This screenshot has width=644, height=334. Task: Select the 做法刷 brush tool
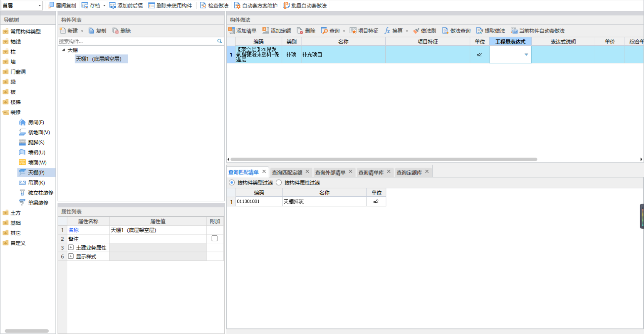point(424,31)
